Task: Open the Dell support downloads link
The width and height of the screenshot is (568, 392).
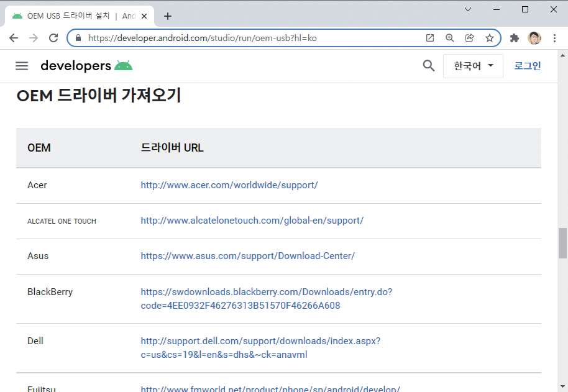Action: 260,347
